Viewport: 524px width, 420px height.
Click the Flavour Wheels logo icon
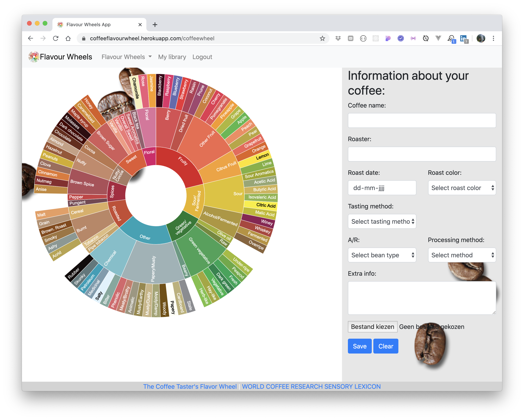(x=34, y=57)
